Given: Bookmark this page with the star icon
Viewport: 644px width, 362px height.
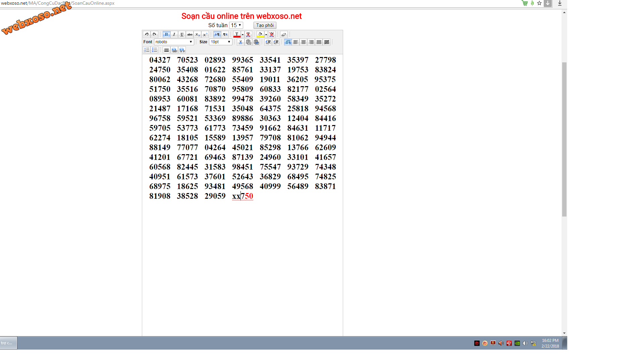Looking at the screenshot, I should (539, 3).
